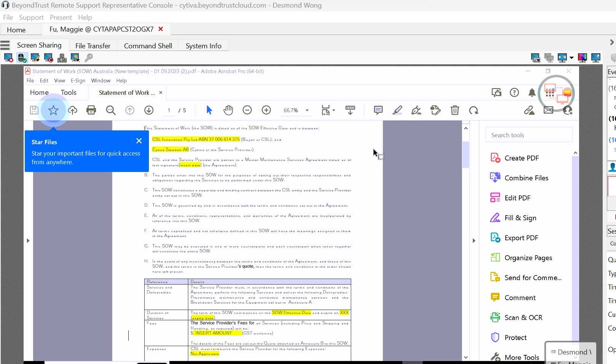616x364 pixels.
Task: Activate the selection arrow tool
Action: (209, 110)
